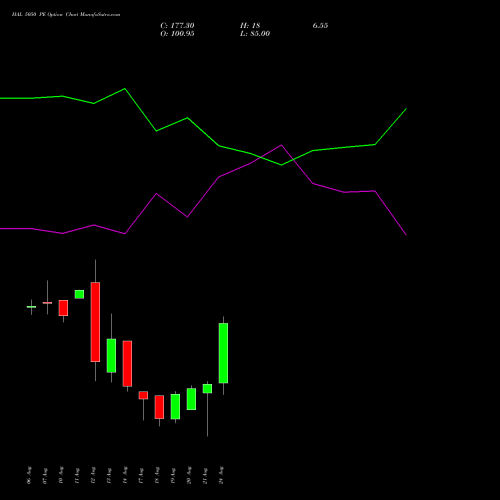Image resolution: width=500 pixels, height=500 pixels.
Task: Click the 06 Aug date label
Action: point(29,475)
